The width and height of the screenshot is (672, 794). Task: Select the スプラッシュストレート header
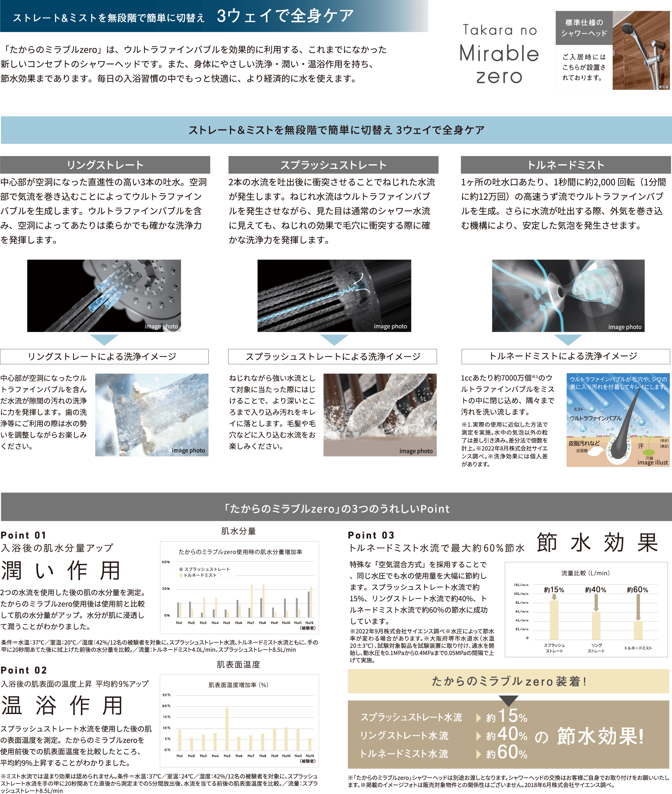333,165
